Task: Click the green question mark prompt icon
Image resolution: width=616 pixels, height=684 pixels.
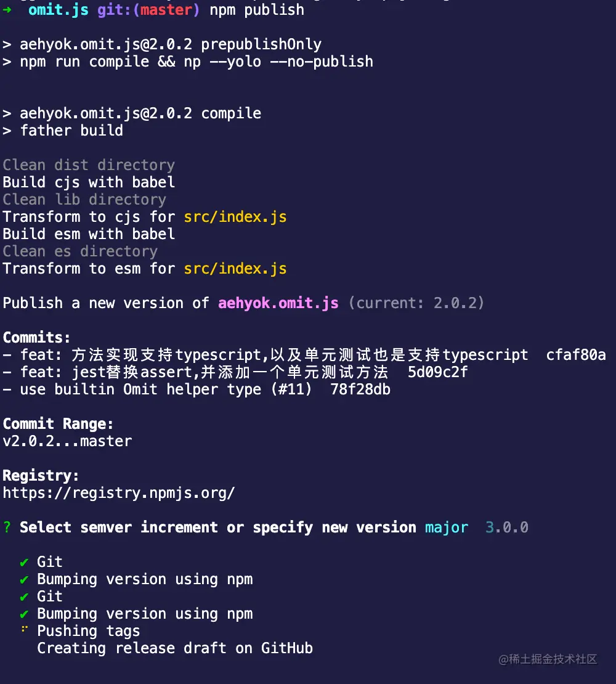Action: [7, 527]
